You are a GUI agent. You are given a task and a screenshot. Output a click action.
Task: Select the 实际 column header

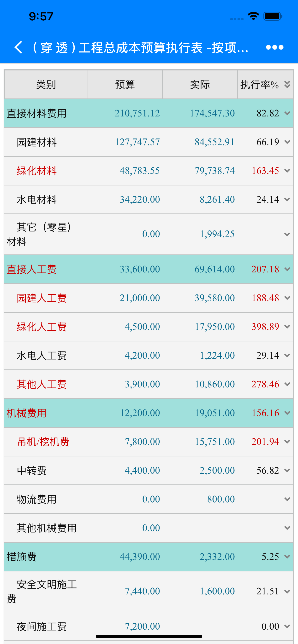[x=200, y=85]
